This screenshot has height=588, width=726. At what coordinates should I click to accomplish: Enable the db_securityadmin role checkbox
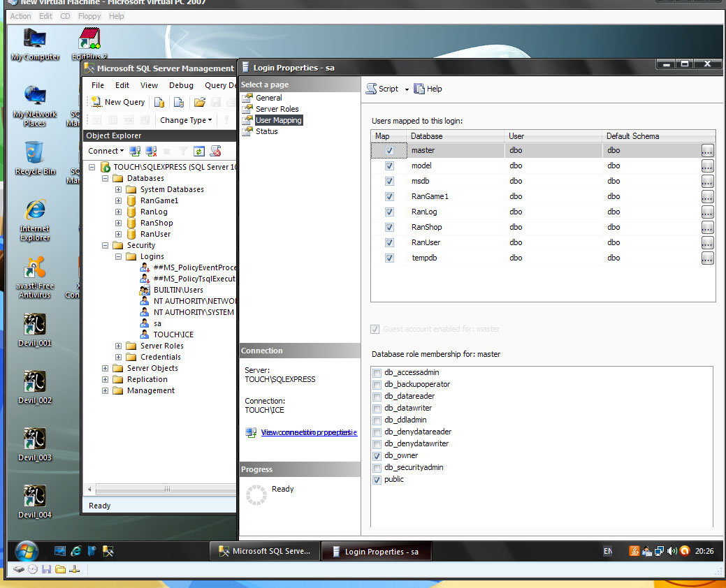(377, 468)
